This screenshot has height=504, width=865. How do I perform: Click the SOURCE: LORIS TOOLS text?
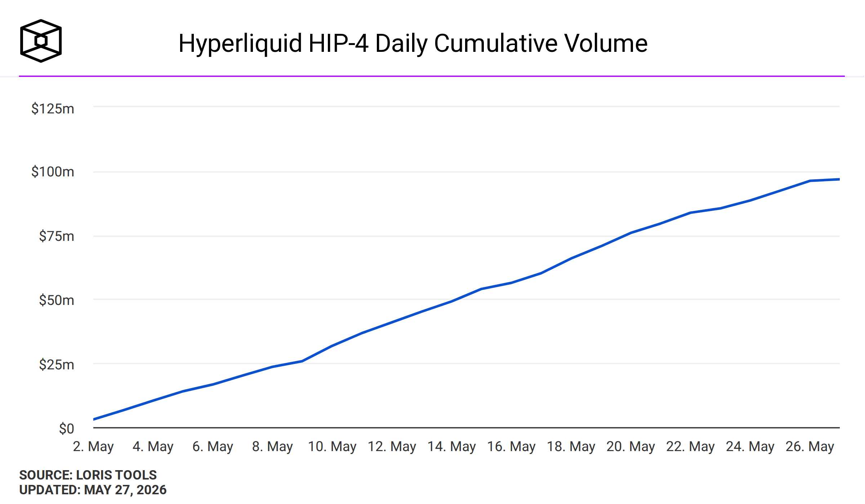click(88, 475)
